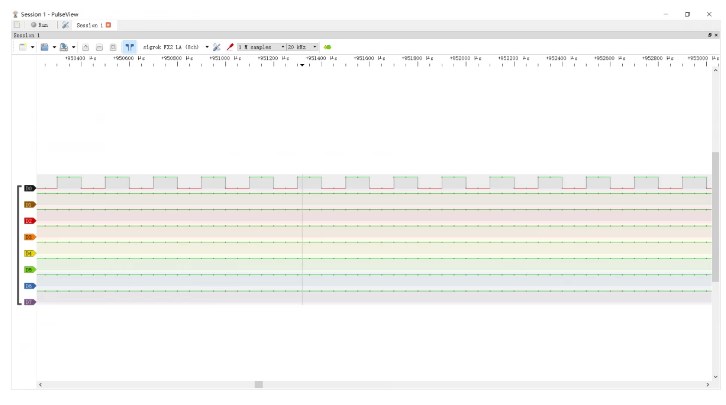
Task: Click the vertical scrollbar up arrow
Action: pyautogui.click(x=715, y=71)
